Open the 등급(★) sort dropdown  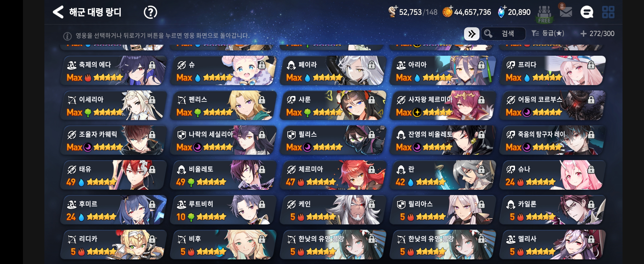click(x=548, y=33)
